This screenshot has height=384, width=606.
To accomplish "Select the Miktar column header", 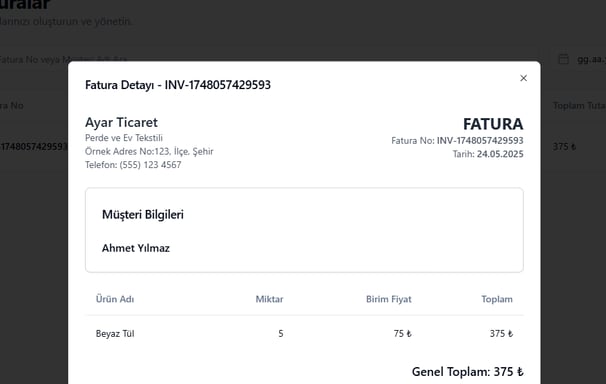I will tap(269, 299).
